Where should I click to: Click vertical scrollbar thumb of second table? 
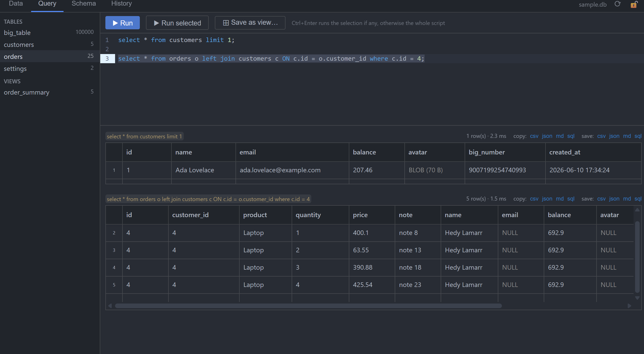[637, 257]
